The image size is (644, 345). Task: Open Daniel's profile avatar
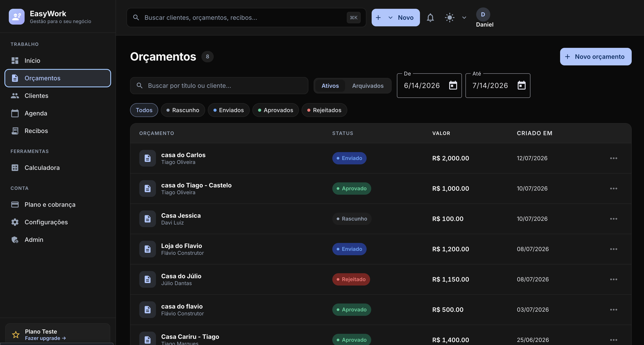(x=483, y=14)
